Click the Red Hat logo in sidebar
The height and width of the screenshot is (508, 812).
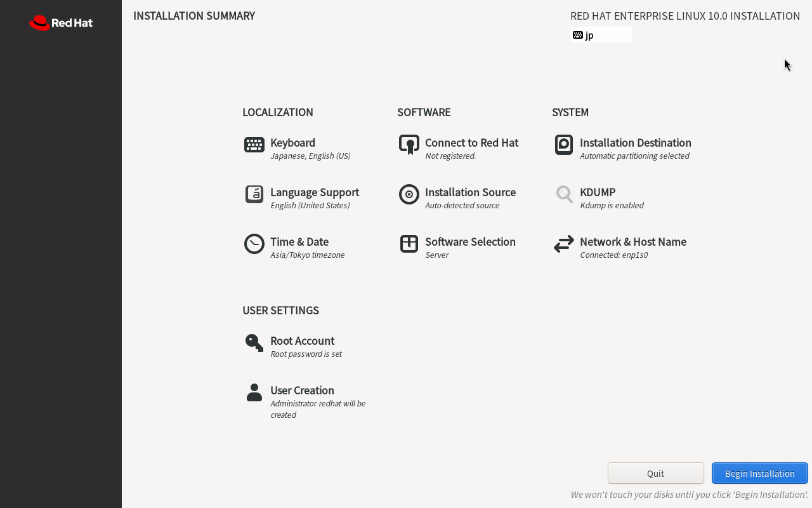click(x=61, y=23)
